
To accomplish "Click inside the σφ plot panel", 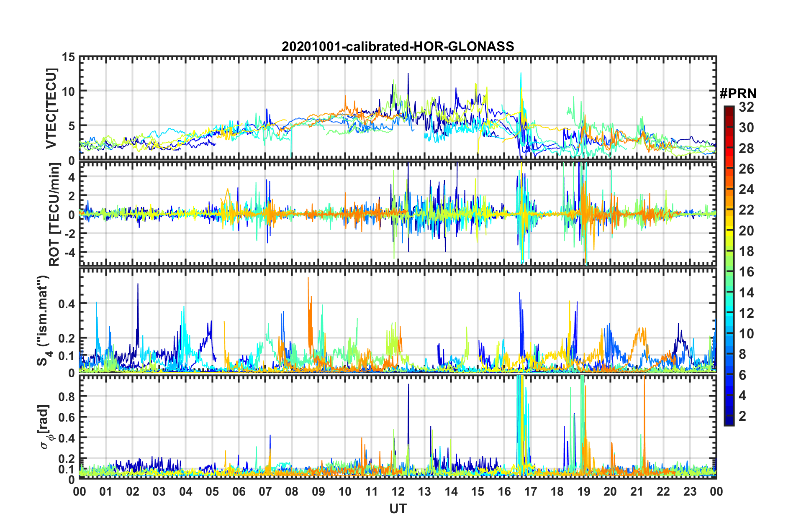I will click(398, 427).
